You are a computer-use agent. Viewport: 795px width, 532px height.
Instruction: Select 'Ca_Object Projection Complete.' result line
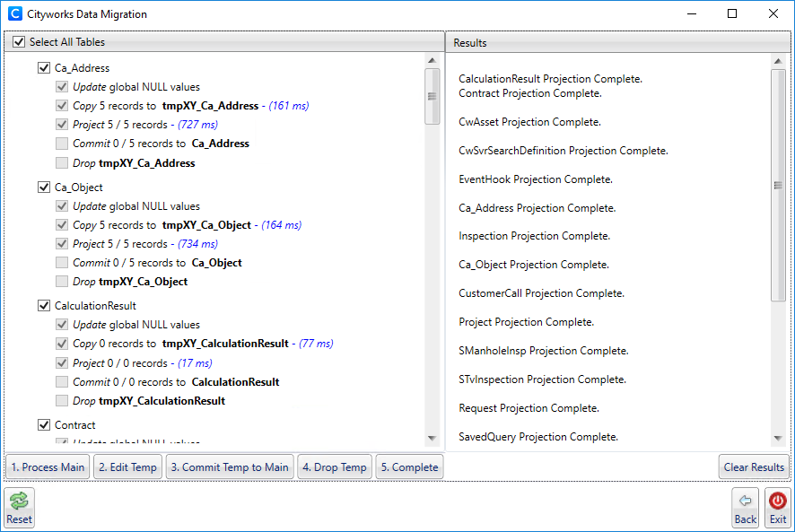tap(534, 265)
